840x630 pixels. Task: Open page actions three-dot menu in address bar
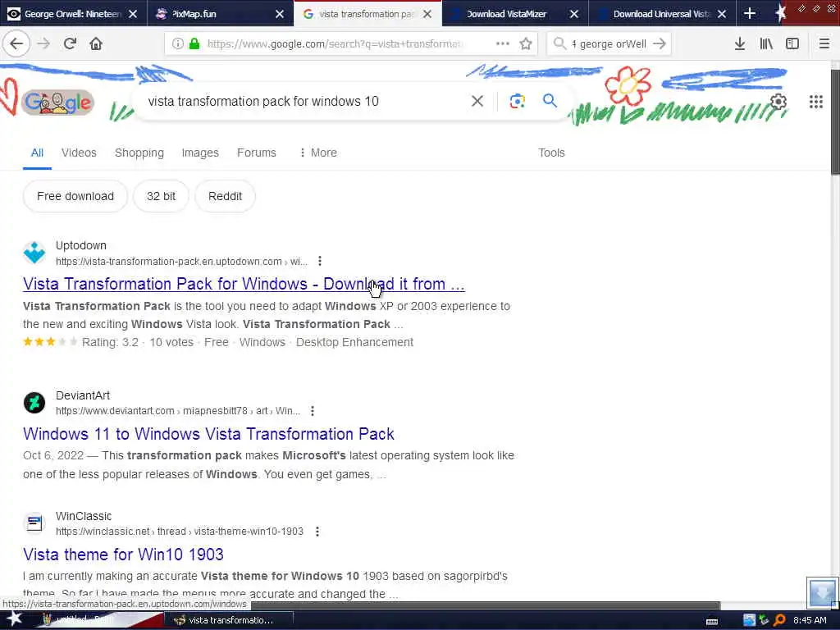pos(503,43)
